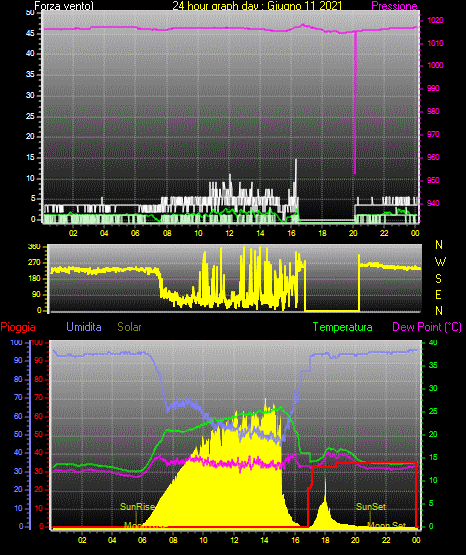This screenshot has width=466, height=555.
Task: Click blue humidity axis value "70"
Action: tap(18, 397)
